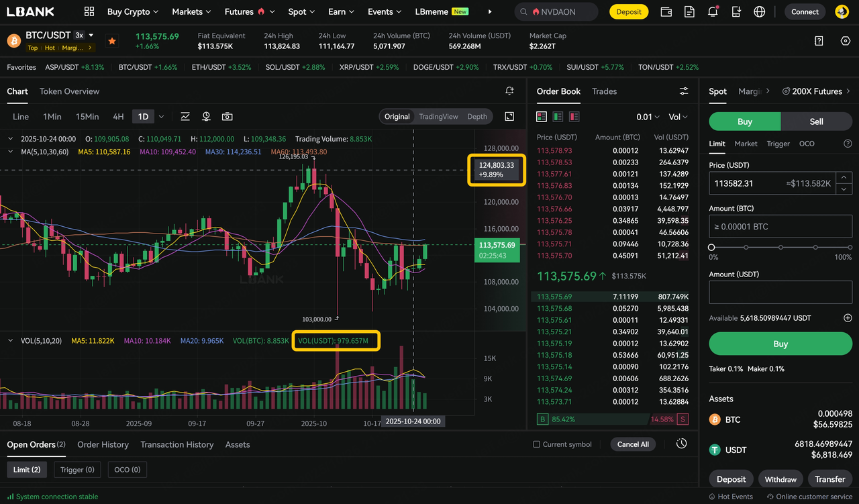
Task: Switch to the Sell side toggle
Action: pos(816,121)
